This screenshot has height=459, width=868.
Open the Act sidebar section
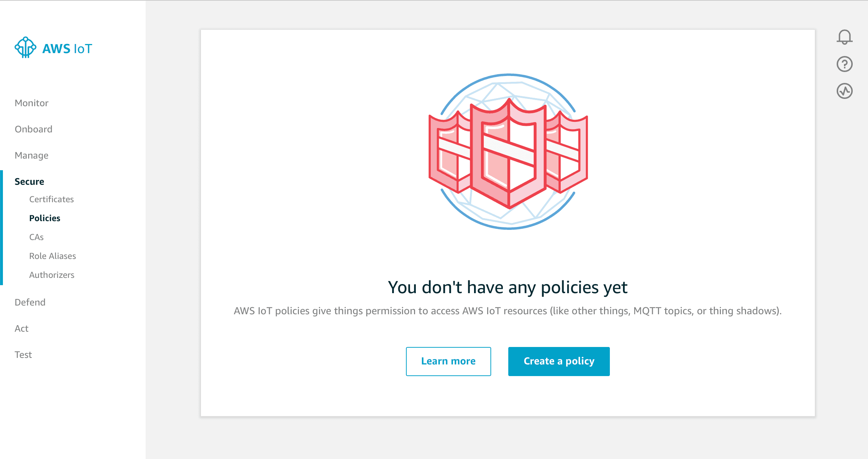tap(21, 328)
